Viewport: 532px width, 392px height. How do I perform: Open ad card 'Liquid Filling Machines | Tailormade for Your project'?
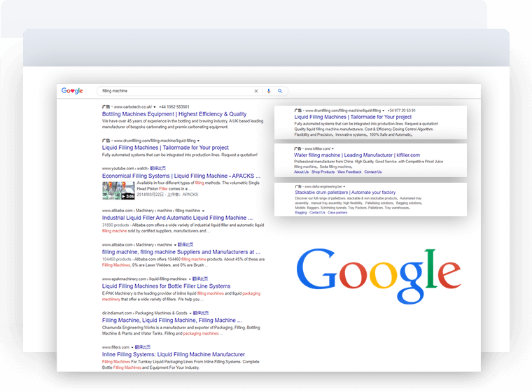click(353, 117)
